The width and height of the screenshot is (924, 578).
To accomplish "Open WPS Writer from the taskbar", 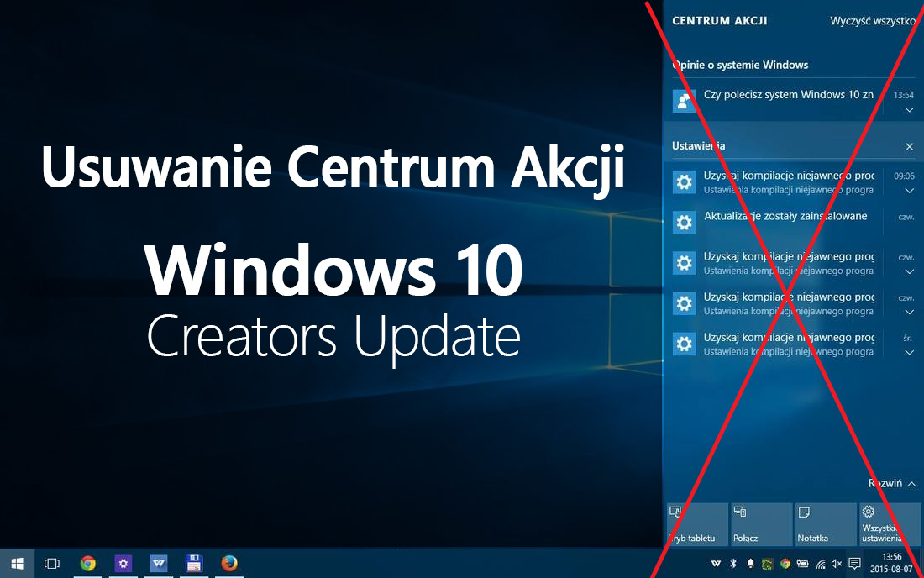I will click(159, 564).
